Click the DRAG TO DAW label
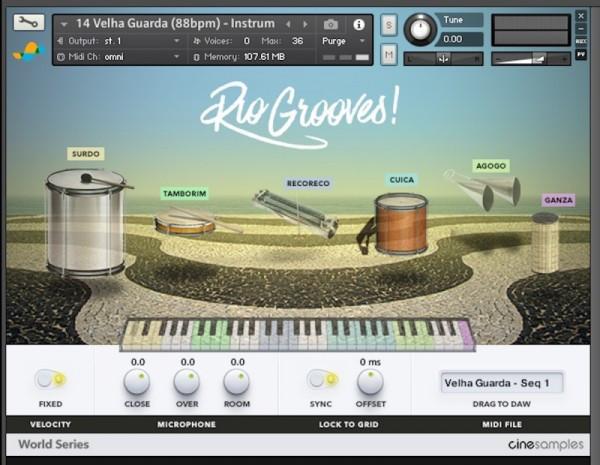The height and width of the screenshot is (465, 600). point(502,404)
